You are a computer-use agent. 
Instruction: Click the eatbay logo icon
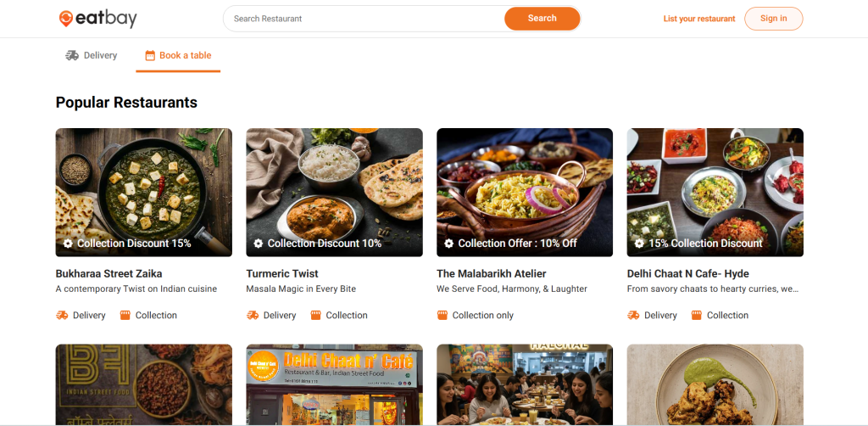coord(65,19)
